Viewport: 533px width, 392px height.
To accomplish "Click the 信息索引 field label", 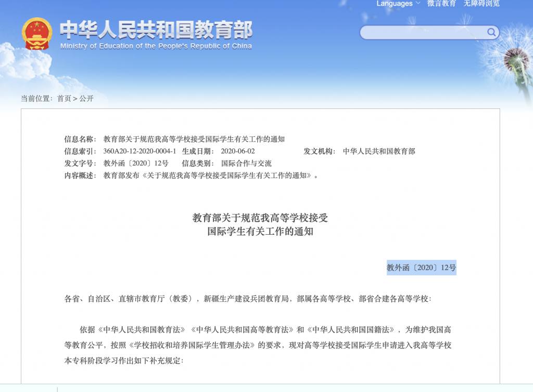I will [80, 151].
